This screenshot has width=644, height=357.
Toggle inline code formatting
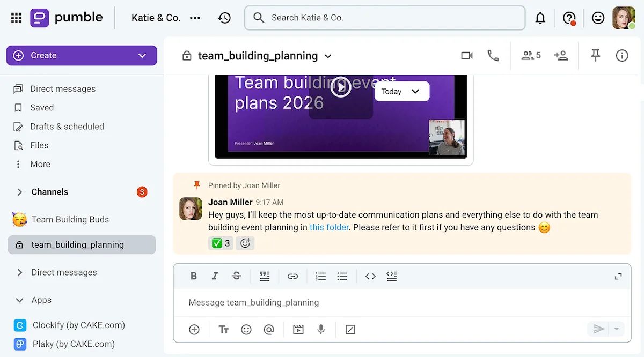click(x=370, y=276)
